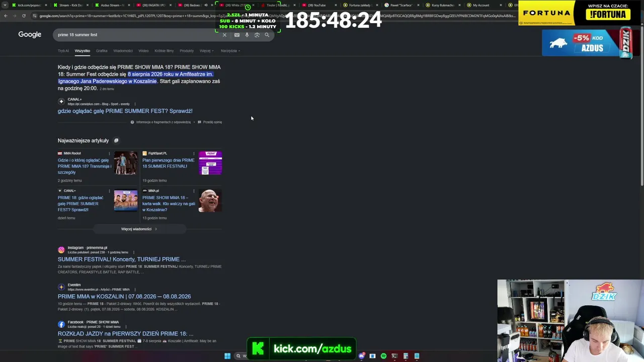Open options for CANAL+ news article
Screen dimensions: 644x362
pos(109,191)
